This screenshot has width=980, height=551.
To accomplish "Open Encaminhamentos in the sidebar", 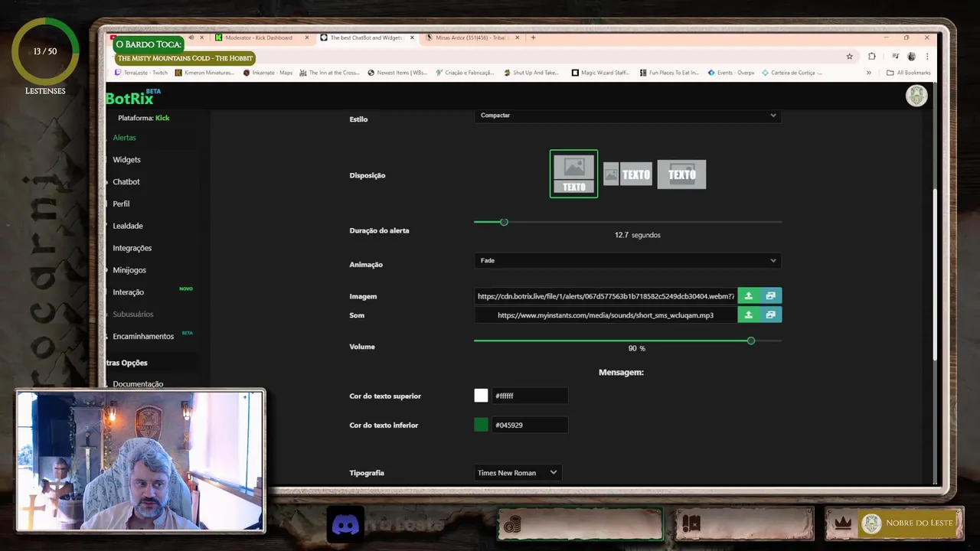I will 143,337.
